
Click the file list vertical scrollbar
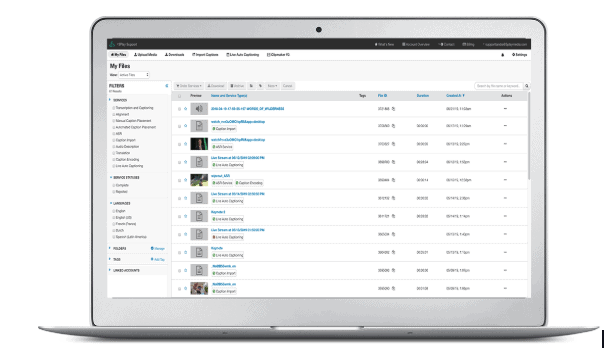coord(529,136)
